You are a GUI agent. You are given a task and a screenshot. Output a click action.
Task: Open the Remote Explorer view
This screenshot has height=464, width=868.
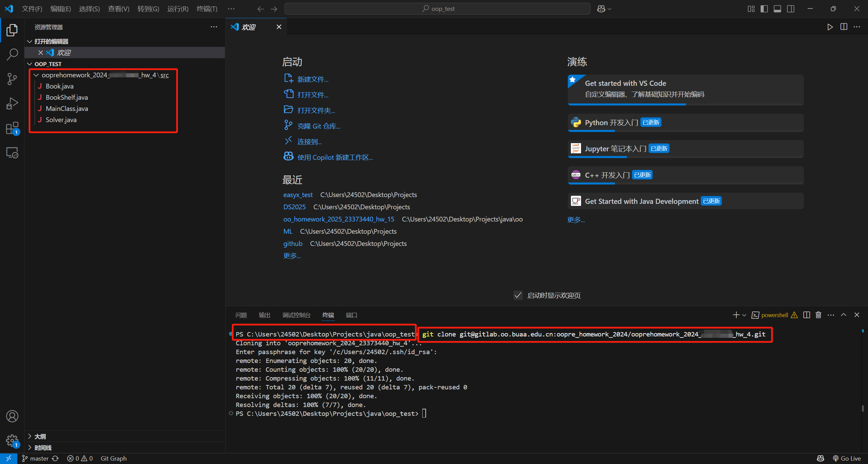click(12, 153)
